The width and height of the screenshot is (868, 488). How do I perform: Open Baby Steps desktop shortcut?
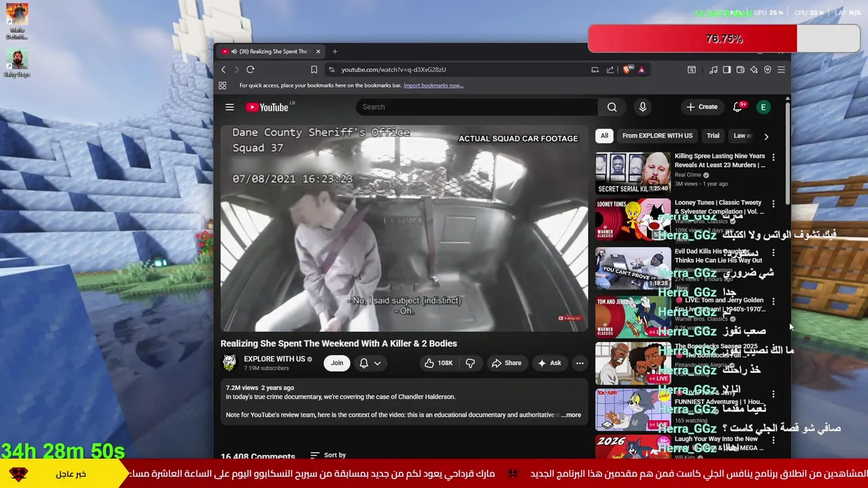coord(17,62)
